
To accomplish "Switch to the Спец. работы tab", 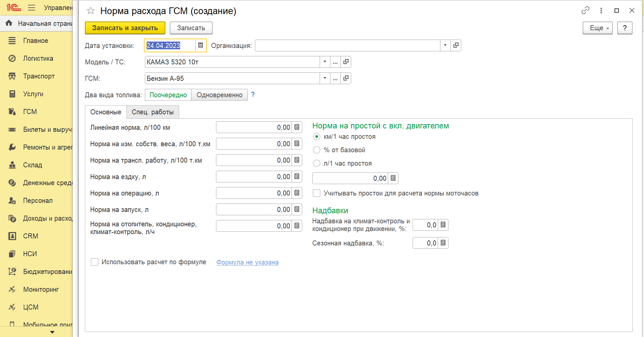I will click(x=153, y=112).
